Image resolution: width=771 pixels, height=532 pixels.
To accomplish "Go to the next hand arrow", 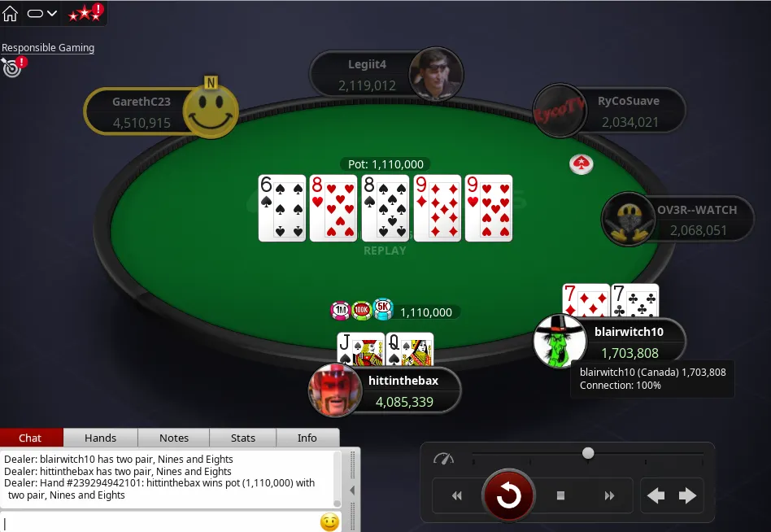I will [x=687, y=495].
